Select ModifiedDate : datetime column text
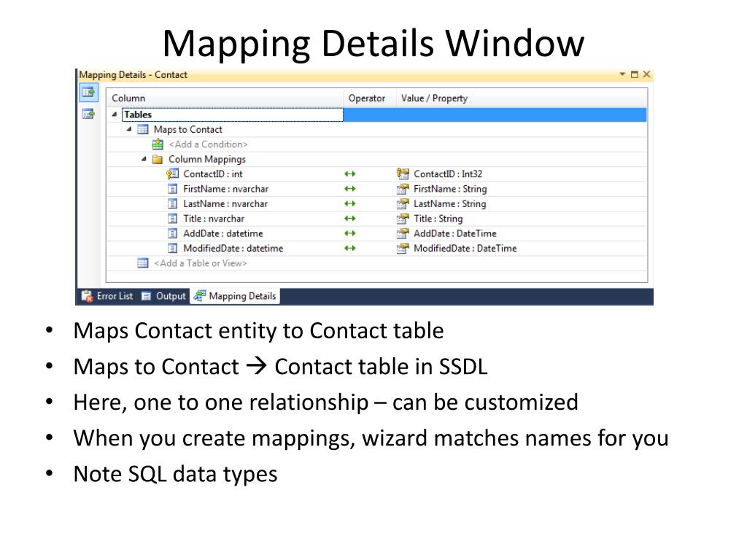The height and width of the screenshot is (560, 747). click(x=233, y=248)
